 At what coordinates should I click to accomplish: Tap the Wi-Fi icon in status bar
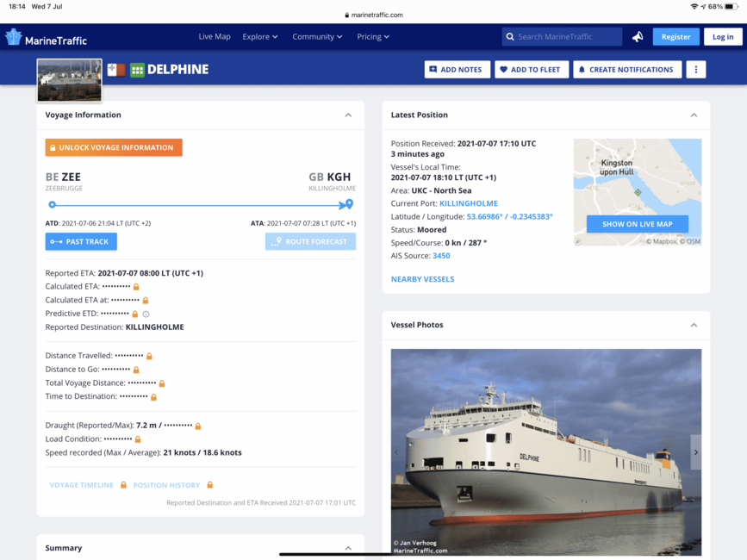tap(694, 6)
